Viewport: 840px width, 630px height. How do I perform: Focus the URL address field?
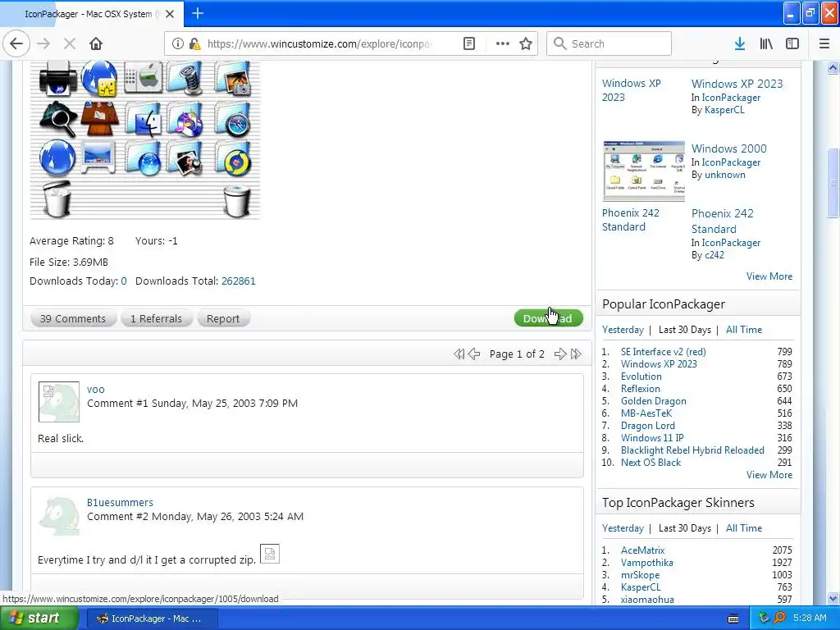tap(319, 44)
